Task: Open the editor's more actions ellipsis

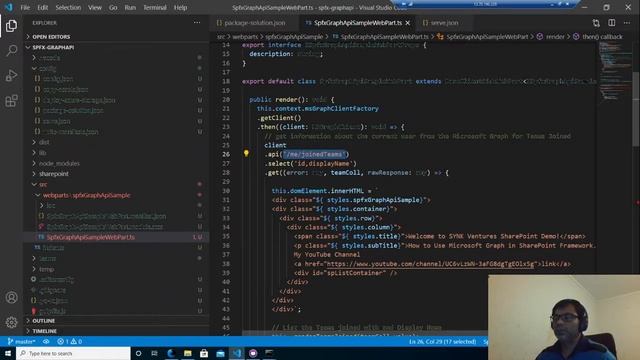Action: [x=627, y=23]
